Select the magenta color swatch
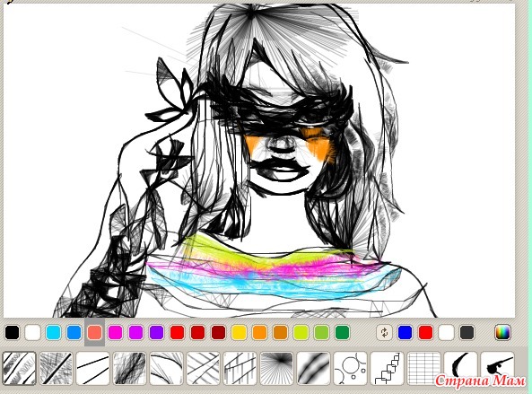532x394 pixels. tap(116, 332)
